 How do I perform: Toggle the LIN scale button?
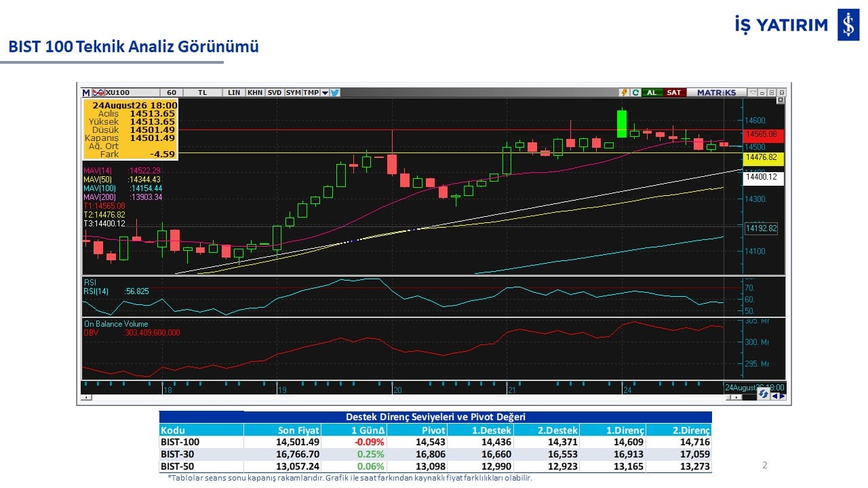point(234,92)
